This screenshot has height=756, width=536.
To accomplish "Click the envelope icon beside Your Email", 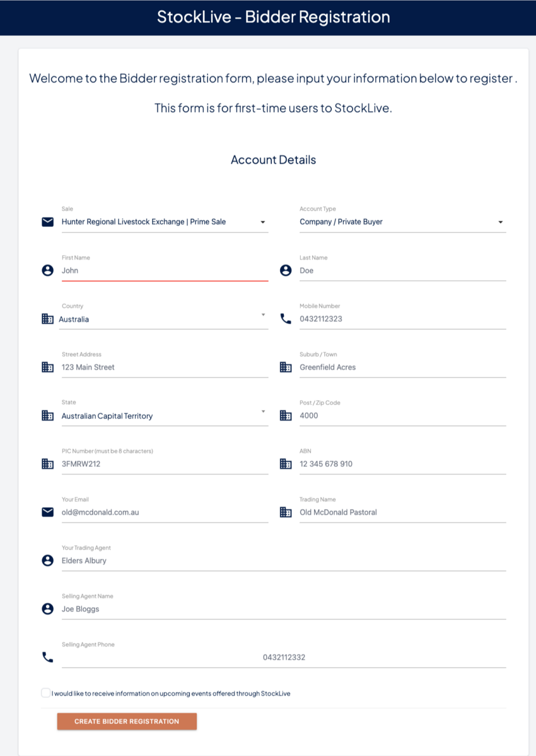I will click(47, 512).
